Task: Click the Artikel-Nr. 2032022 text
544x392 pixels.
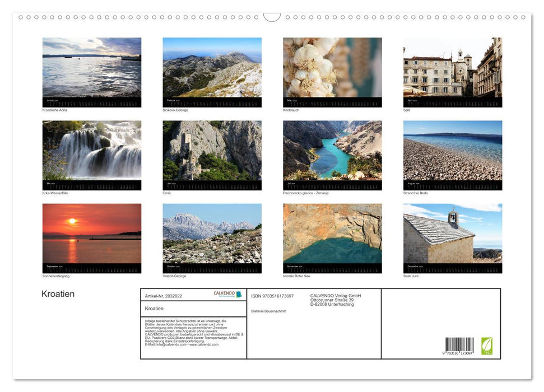Action: (165, 295)
